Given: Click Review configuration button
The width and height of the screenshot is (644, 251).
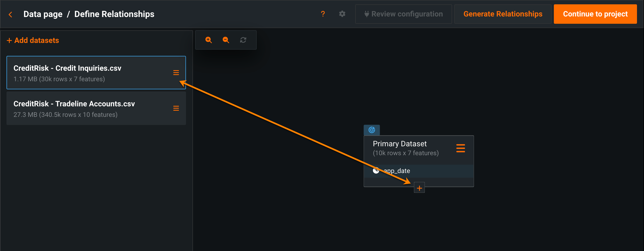Looking at the screenshot, I should point(404,14).
